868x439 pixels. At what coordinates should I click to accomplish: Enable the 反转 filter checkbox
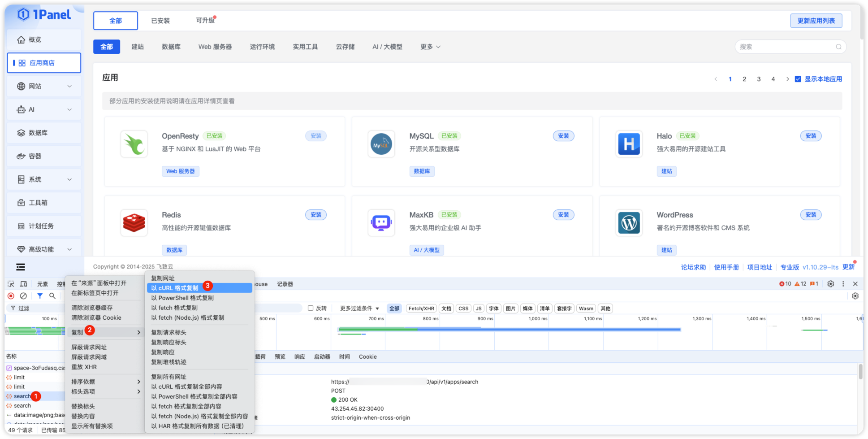click(311, 308)
